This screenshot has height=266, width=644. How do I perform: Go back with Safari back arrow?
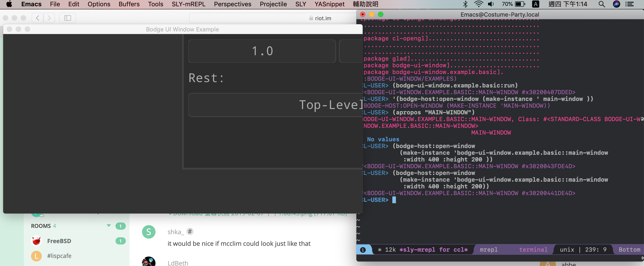[x=38, y=18]
